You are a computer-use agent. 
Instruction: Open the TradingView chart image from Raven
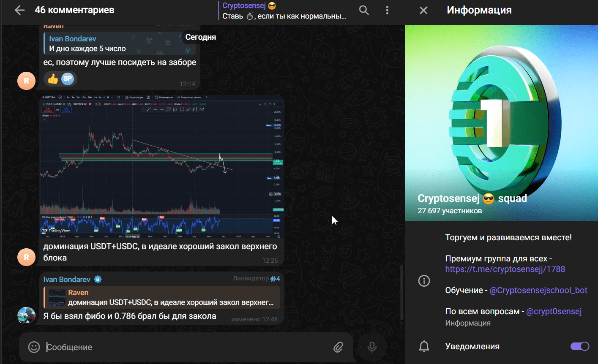(x=162, y=167)
